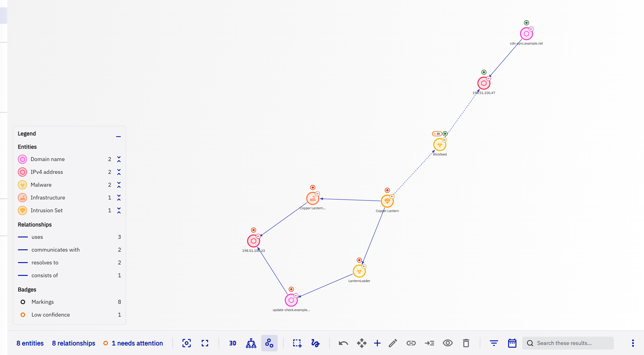Viewport: 644px width, 355px height.
Task: Collapse the Legend panel
Action: [118, 137]
